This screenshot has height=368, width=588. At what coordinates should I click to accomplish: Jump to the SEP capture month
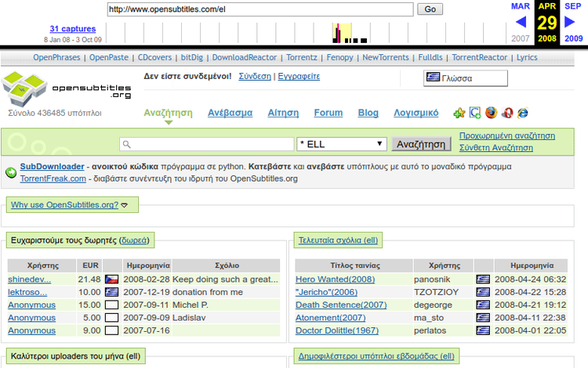[x=573, y=6]
